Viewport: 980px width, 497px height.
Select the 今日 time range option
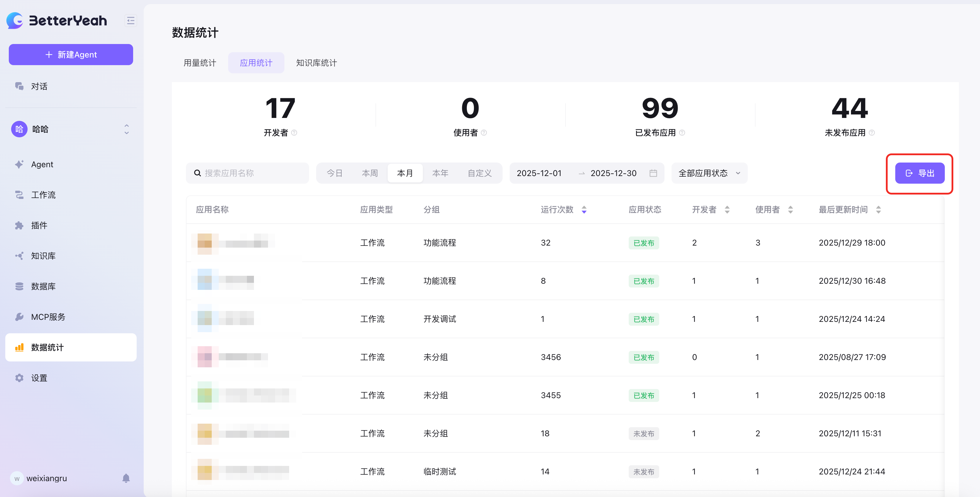[334, 173]
